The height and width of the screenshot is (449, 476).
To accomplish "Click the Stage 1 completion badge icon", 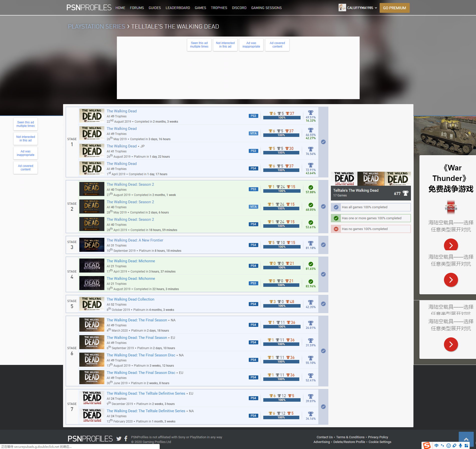I will 323,142.
